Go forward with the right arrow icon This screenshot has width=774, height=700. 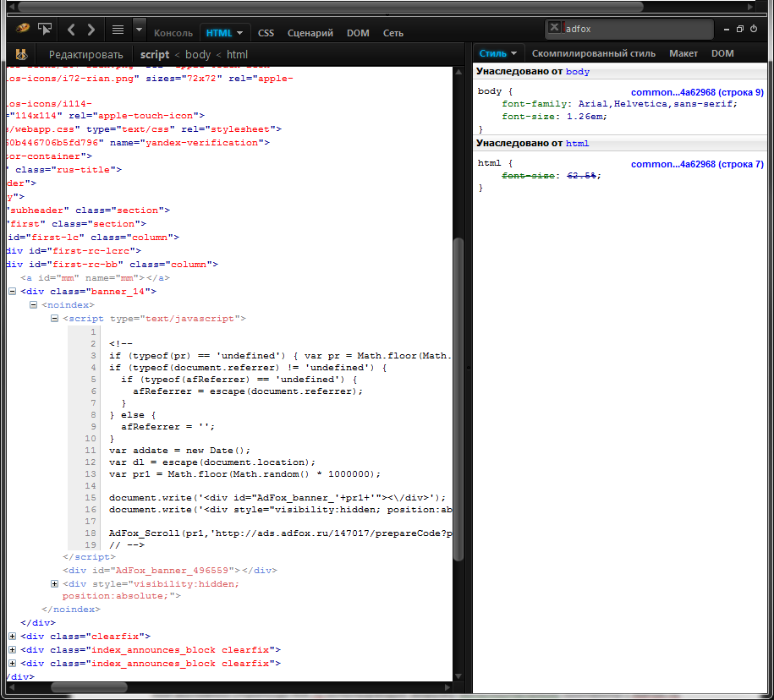coord(91,30)
